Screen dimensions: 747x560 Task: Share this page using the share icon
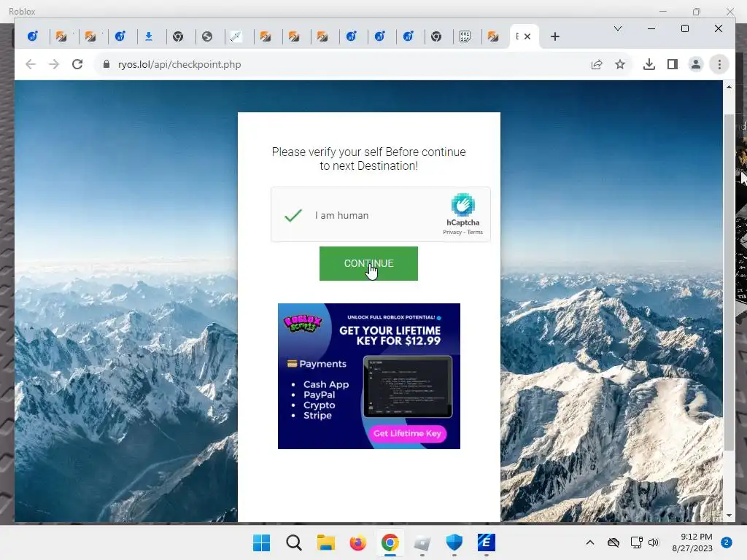click(x=597, y=64)
